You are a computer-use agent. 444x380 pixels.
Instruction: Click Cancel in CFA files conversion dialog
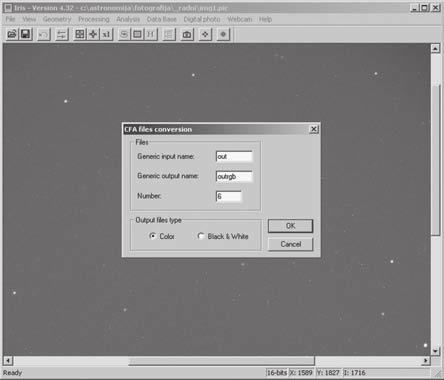pos(290,244)
